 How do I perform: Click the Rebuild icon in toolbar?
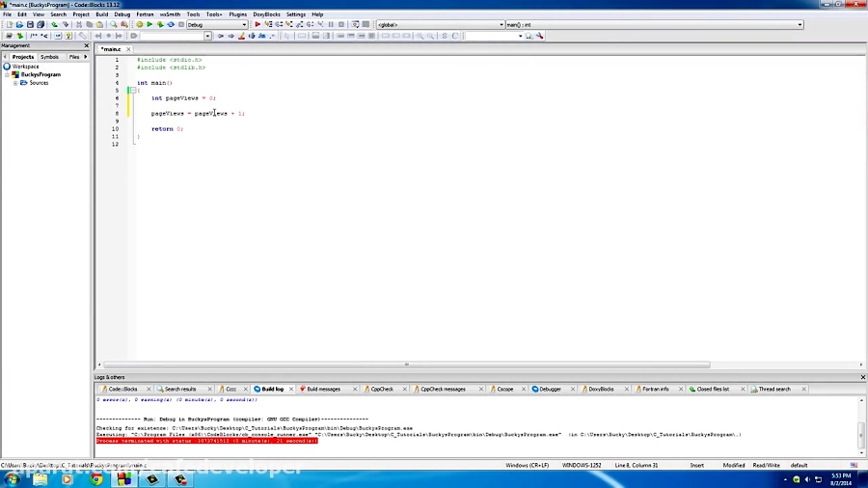(171, 24)
